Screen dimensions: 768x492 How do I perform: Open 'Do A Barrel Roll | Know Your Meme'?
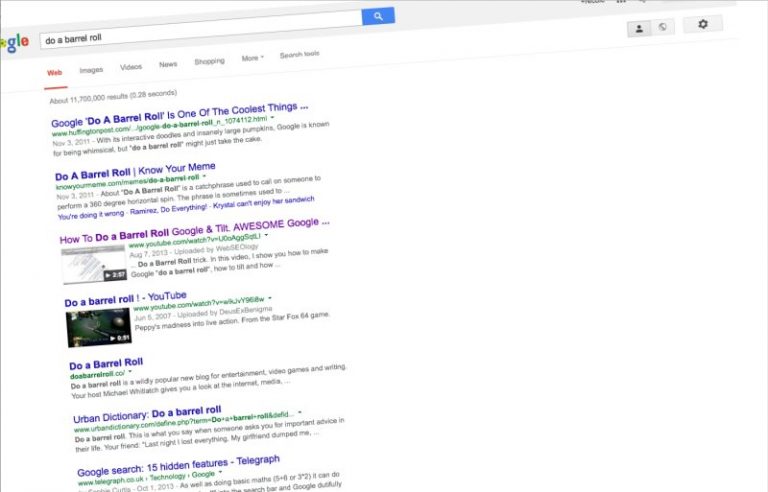tap(135, 172)
